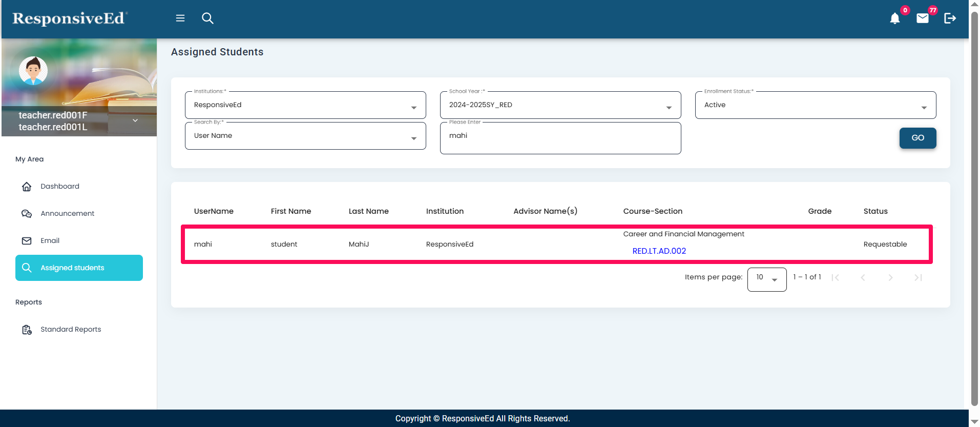Screen dimensions: 980x427
Task: Click the search magnifier icon in header
Action: click(207, 18)
